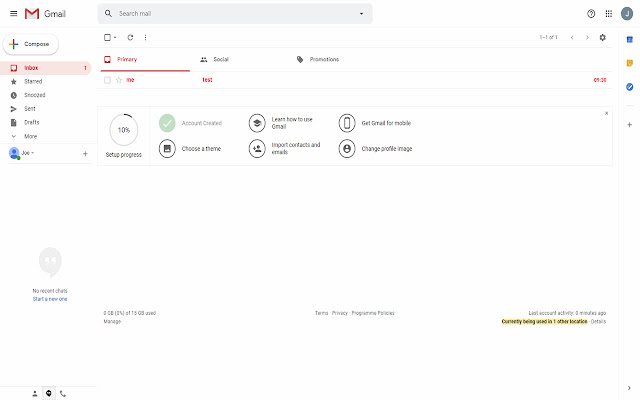Click the Refresh mail icon

pyautogui.click(x=130, y=37)
